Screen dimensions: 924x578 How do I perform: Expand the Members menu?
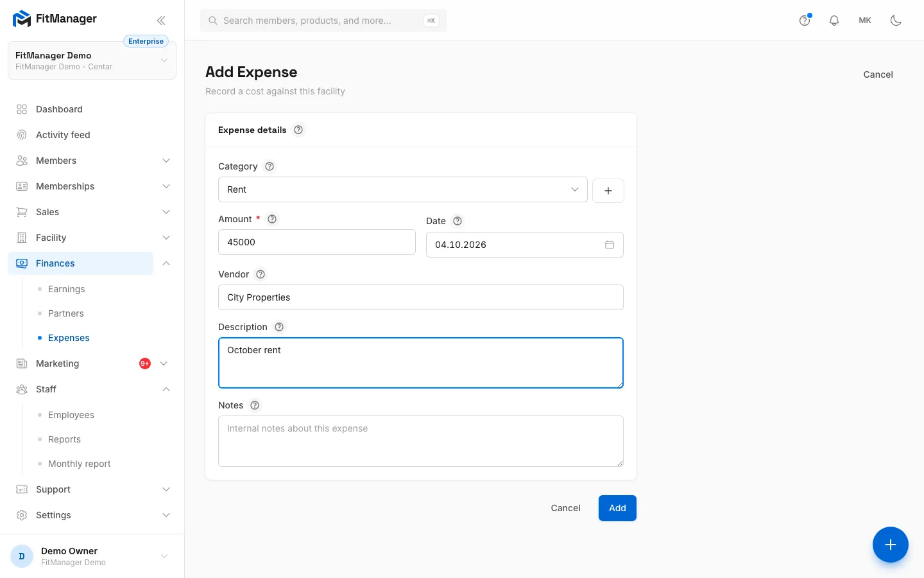tap(166, 161)
